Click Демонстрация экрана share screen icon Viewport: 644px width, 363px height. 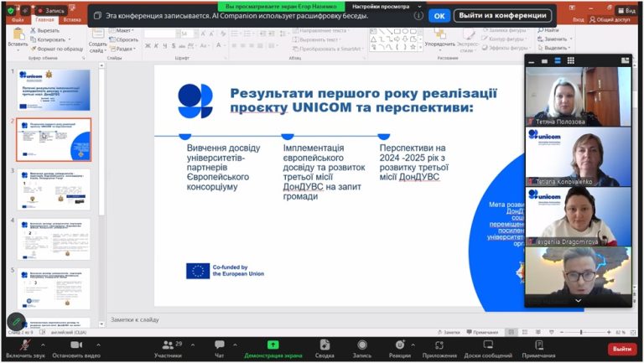coord(273,345)
